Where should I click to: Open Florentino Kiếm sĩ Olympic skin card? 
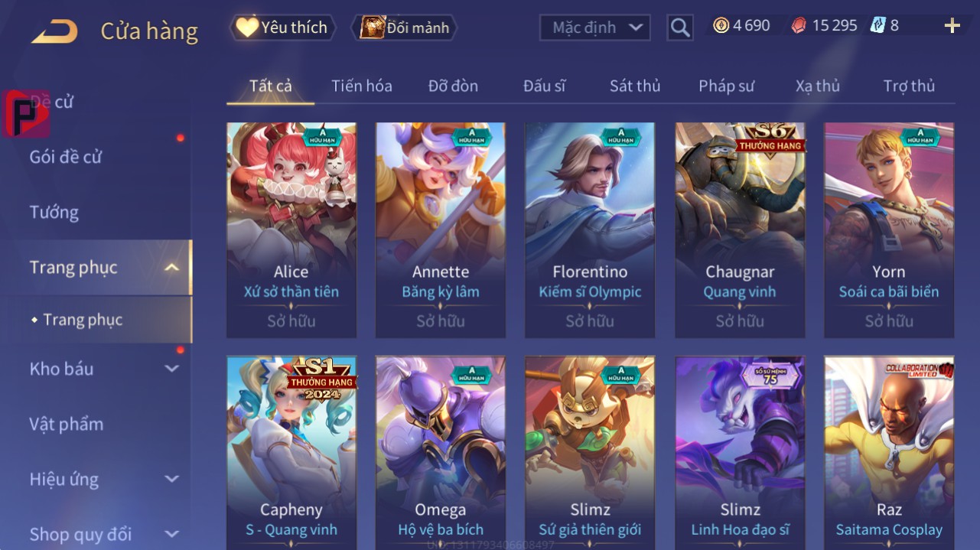(x=590, y=230)
